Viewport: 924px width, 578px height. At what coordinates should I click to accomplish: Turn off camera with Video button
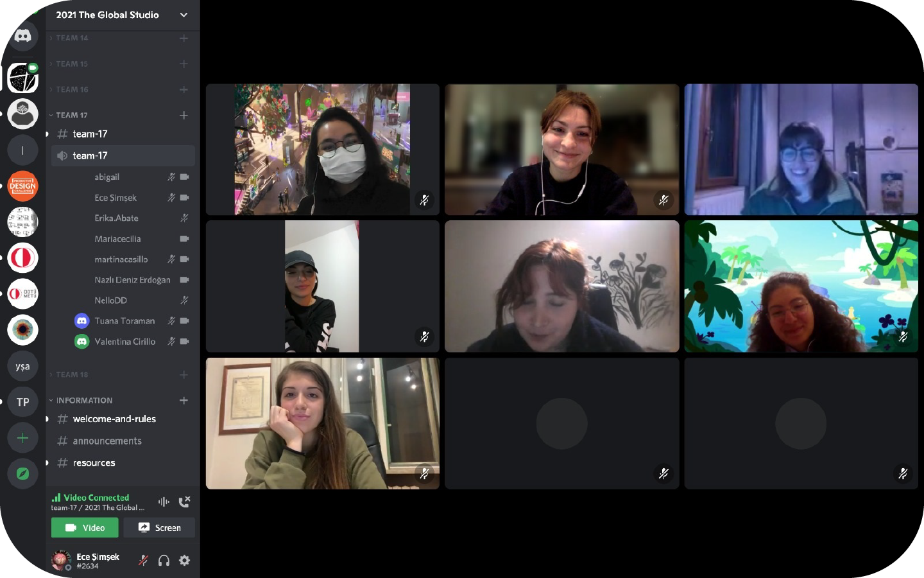85,528
